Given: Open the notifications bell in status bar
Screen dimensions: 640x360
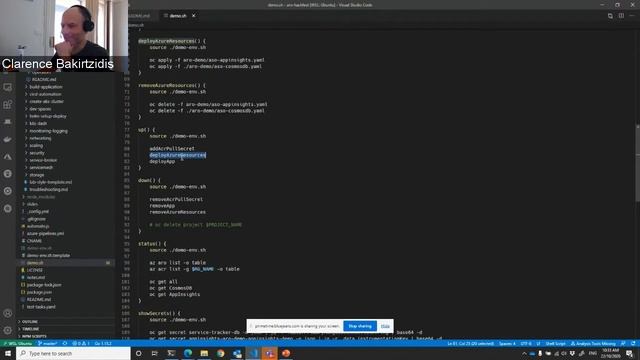Looking at the screenshot, I should point(633,343).
